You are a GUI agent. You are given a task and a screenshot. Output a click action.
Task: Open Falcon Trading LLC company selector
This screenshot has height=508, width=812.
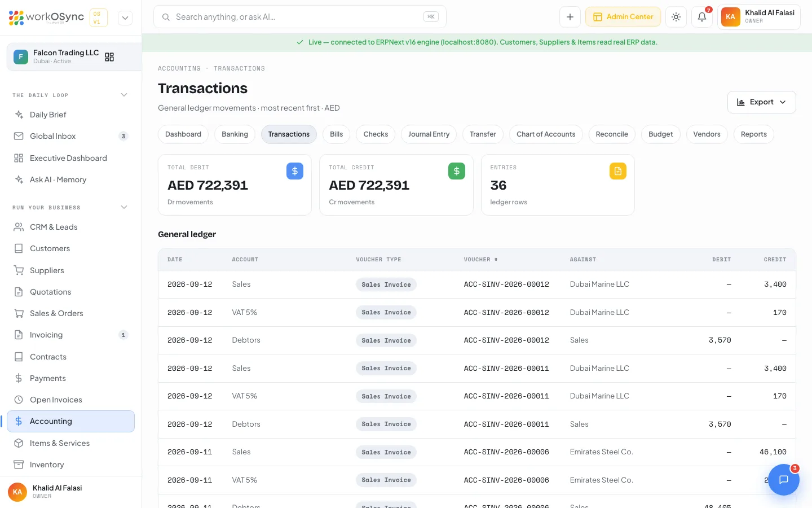pos(74,57)
